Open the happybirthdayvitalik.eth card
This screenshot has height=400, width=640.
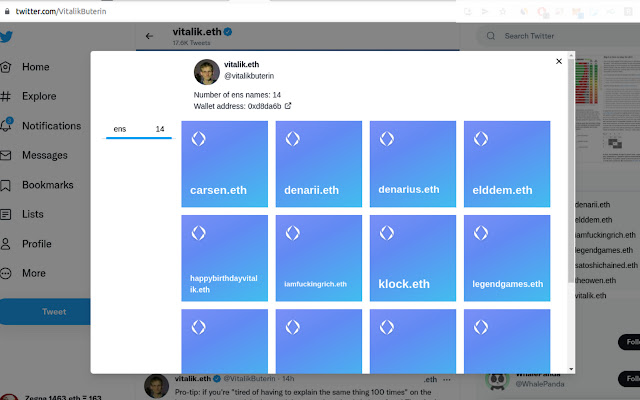click(x=224, y=258)
